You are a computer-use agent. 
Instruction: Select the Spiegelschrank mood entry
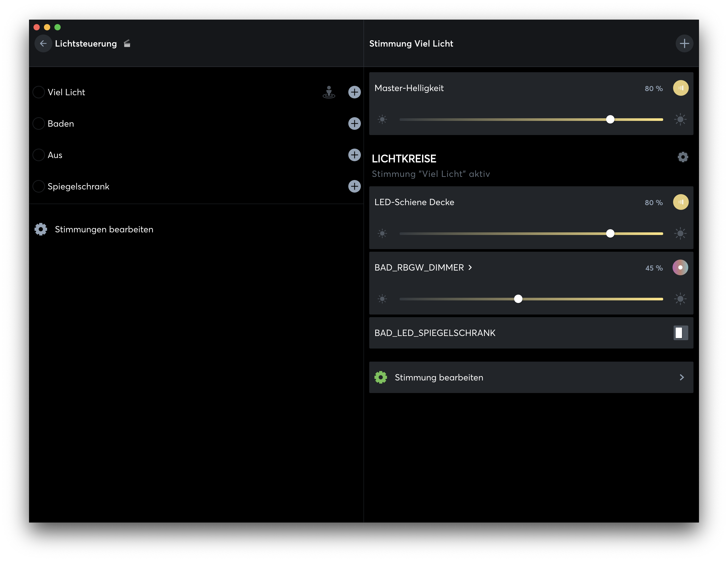pyautogui.click(x=78, y=186)
